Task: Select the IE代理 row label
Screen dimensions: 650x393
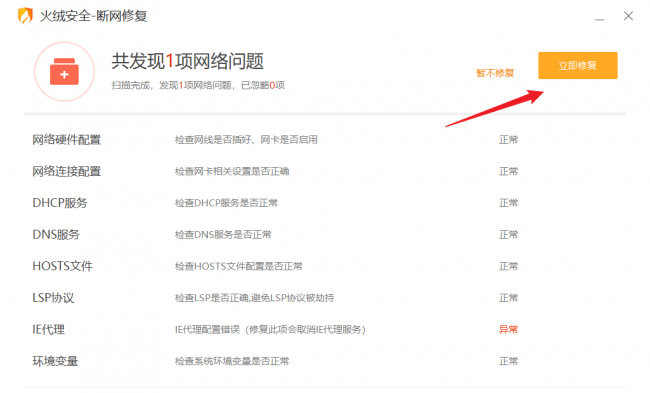Action: (x=49, y=330)
